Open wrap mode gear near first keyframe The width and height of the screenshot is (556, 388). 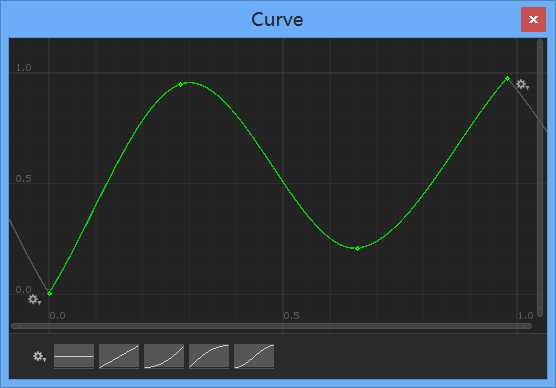(x=35, y=300)
